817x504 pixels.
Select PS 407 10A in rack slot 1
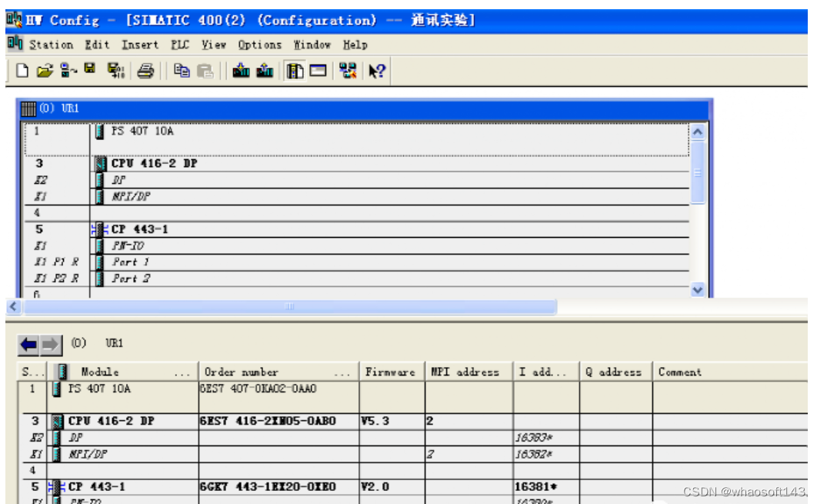pyautogui.click(x=358, y=139)
